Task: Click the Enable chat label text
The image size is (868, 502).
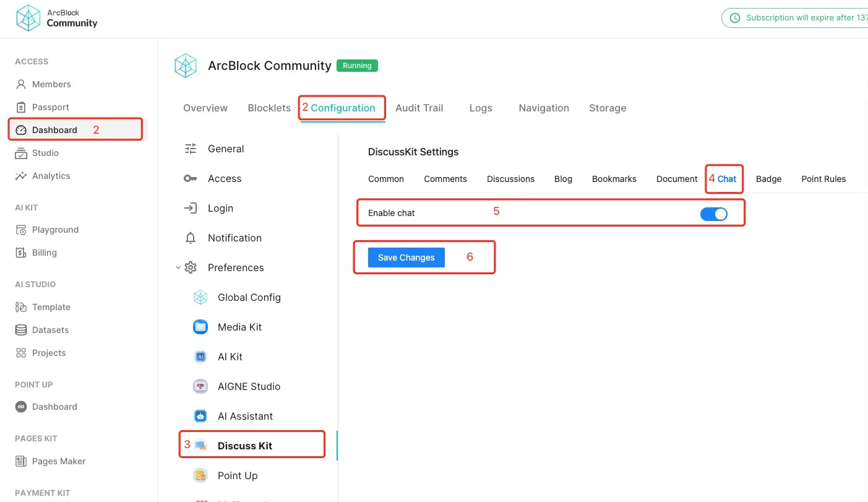Action: coord(392,213)
